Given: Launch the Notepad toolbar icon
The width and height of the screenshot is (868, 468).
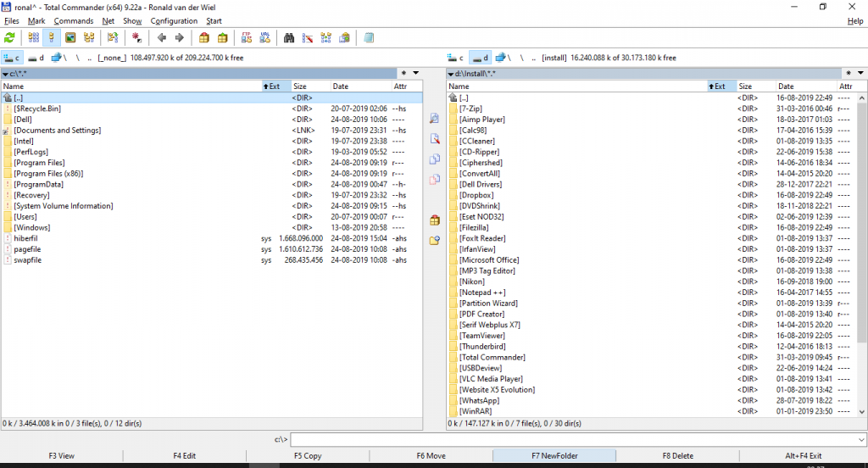Looking at the screenshot, I should (369, 37).
